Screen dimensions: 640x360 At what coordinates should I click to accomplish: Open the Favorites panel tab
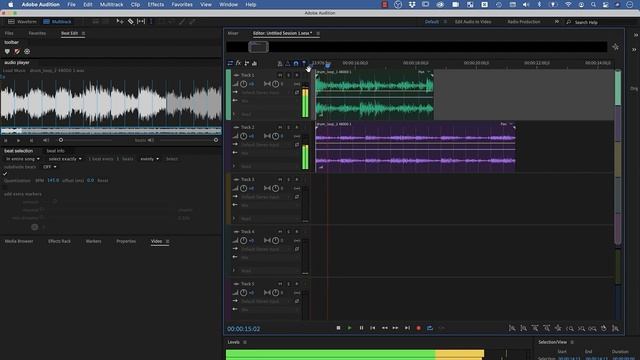point(37,33)
